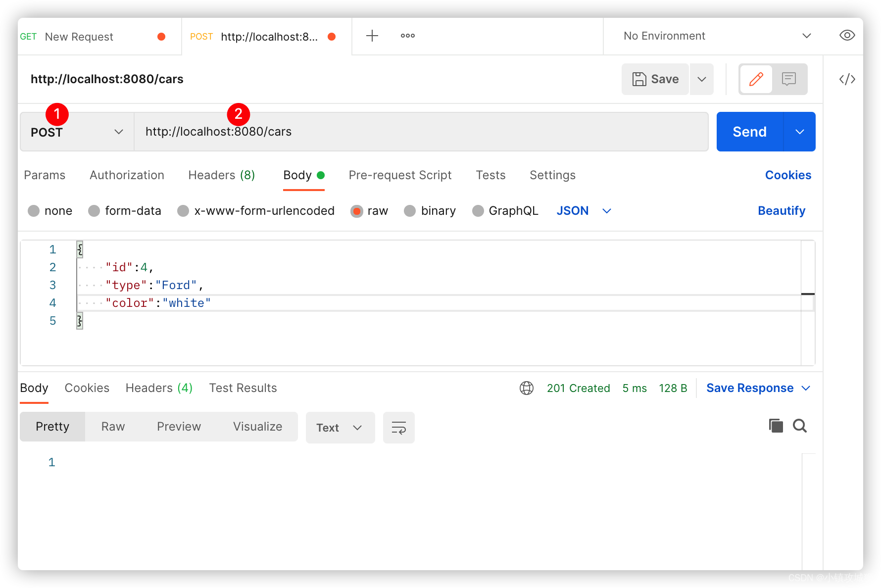The height and width of the screenshot is (588, 881).
Task: Open the response Cookies tab
Action: 87,388
